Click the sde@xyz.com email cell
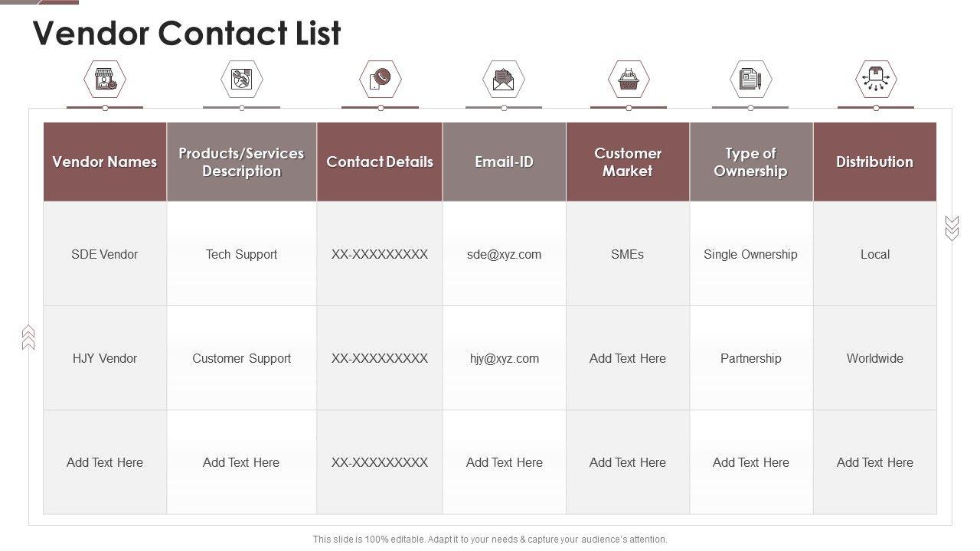Image resolution: width=980 pixels, height=551 pixels. point(504,255)
